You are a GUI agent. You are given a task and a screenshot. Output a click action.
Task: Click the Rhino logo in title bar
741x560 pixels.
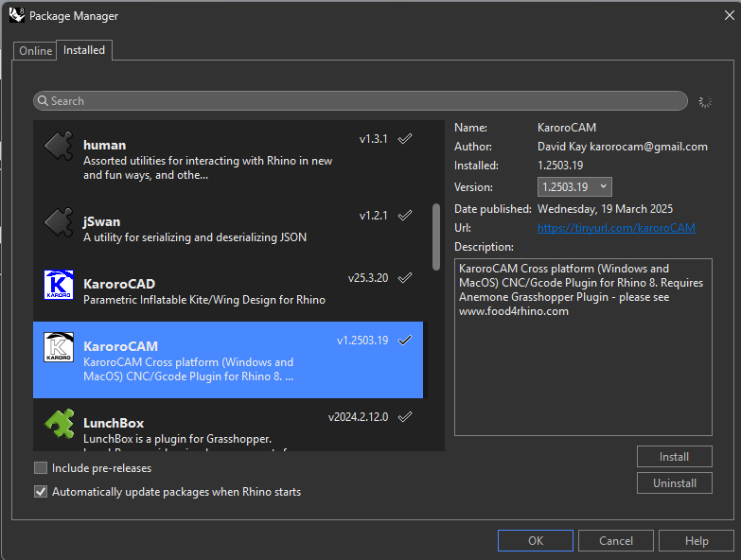(17, 15)
